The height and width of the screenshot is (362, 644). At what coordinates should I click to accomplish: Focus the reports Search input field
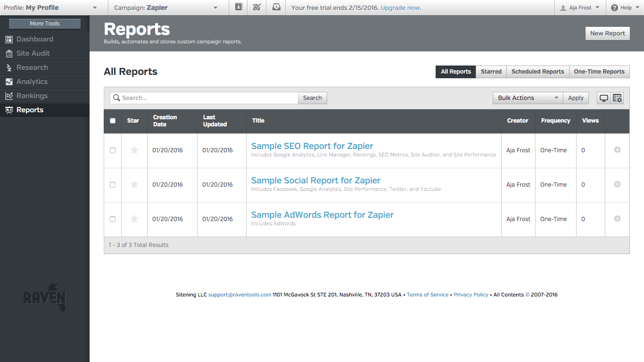[204, 98]
